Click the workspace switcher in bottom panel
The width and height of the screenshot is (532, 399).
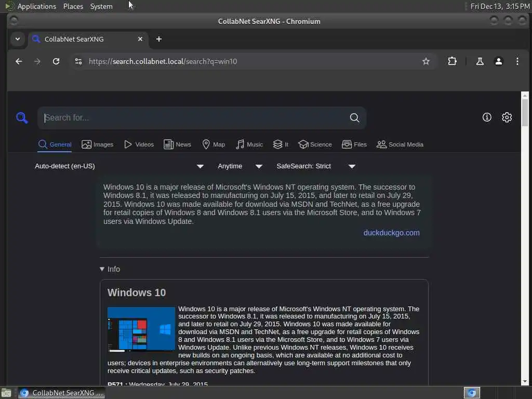(x=472, y=393)
